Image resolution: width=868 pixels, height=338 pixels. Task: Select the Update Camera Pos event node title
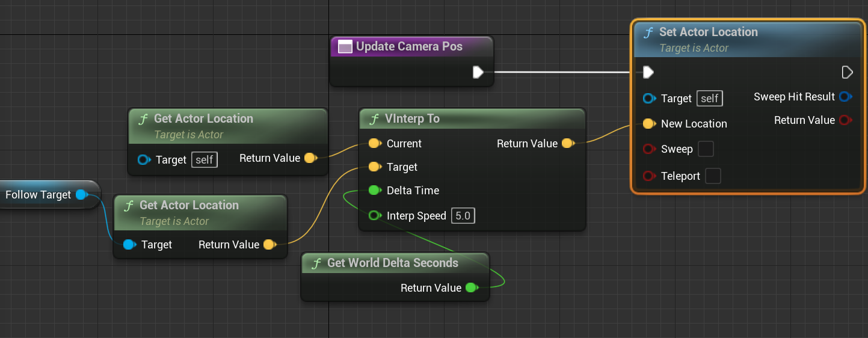click(409, 46)
